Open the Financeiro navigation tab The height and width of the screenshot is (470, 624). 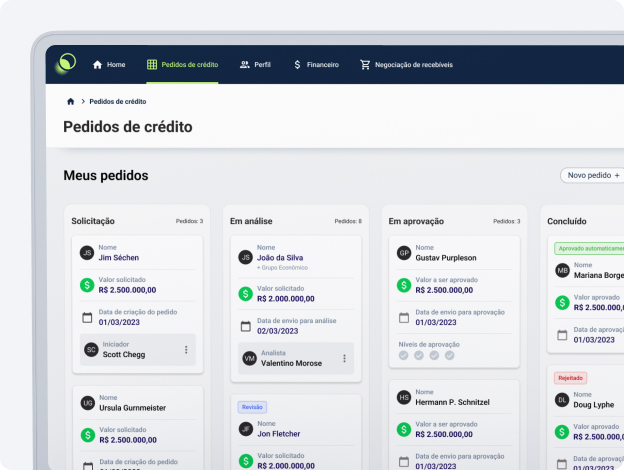316,64
